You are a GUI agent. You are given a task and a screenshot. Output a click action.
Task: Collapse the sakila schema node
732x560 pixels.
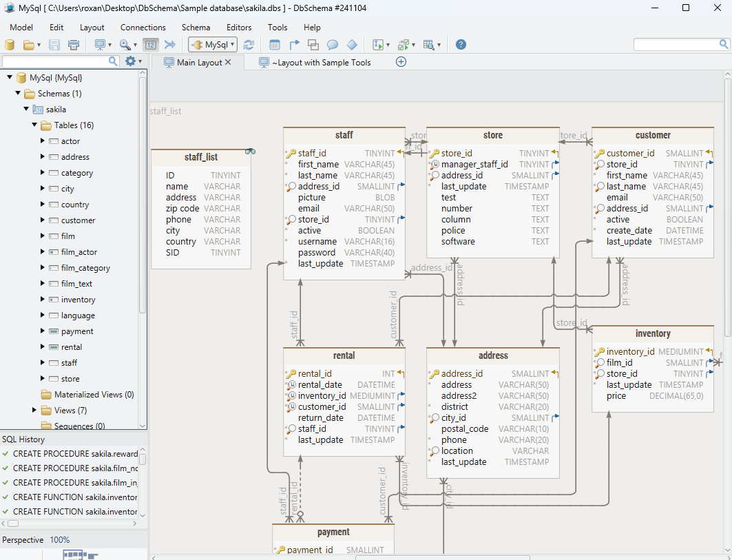pos(26,109)
